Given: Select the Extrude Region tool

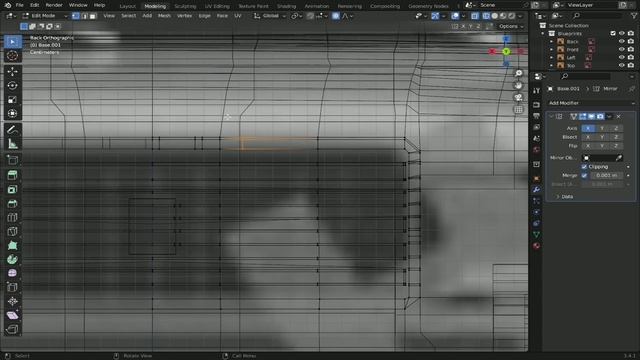Looking at the screenshot, I should pos(13,175).
